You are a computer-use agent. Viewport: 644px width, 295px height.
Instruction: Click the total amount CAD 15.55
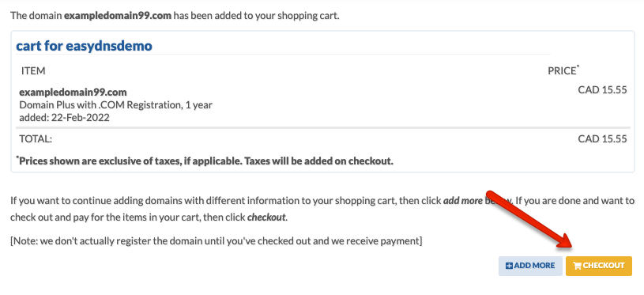[603, 139]
